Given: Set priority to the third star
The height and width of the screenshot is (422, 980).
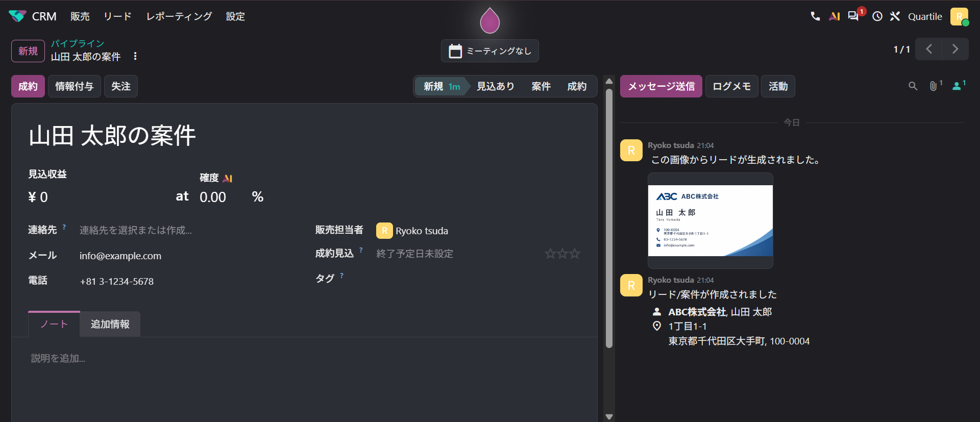Looking at the screenshot, I should click(575, 254).
